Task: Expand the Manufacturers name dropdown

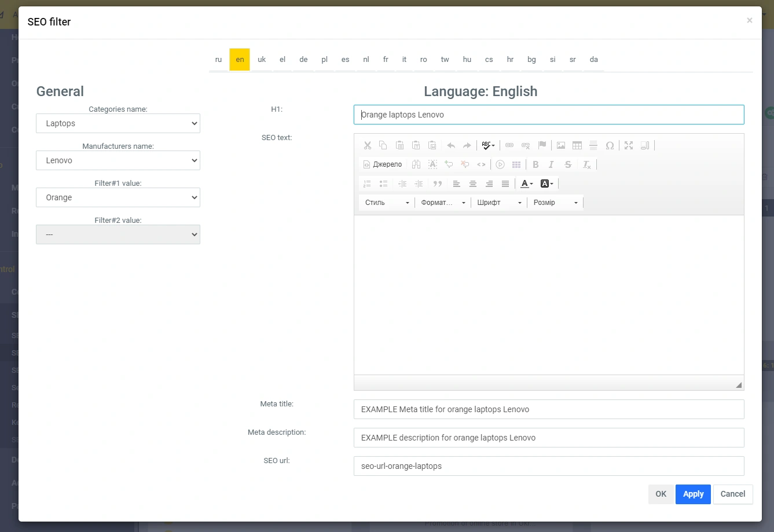Action: click(x=118, y=160)
